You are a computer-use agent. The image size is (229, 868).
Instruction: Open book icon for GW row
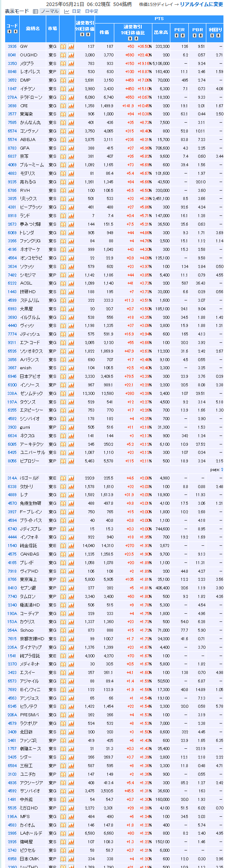pos(63,46)
